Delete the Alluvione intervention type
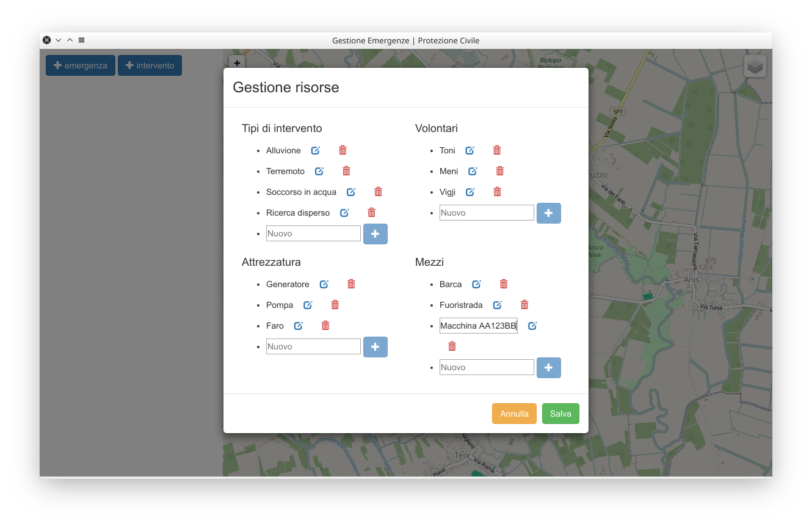 [x=343, y=150]
